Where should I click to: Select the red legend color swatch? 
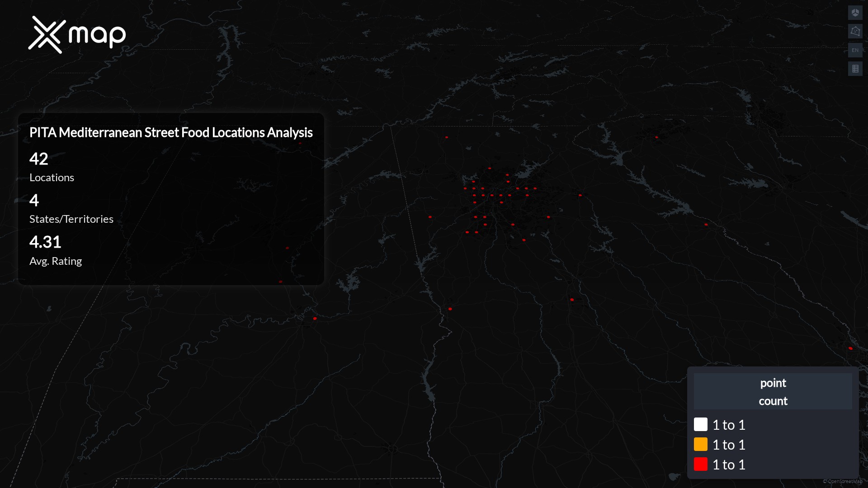point(700,464)
